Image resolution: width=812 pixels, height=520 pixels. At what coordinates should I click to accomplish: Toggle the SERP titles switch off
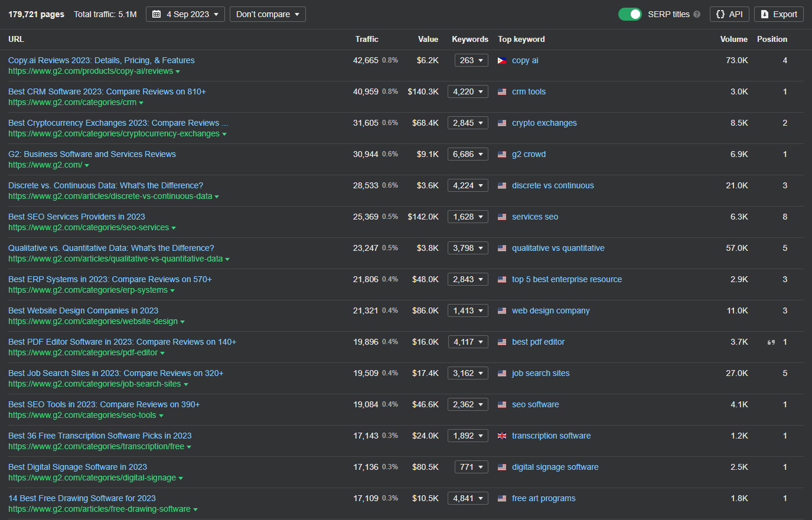coord(630,14)
